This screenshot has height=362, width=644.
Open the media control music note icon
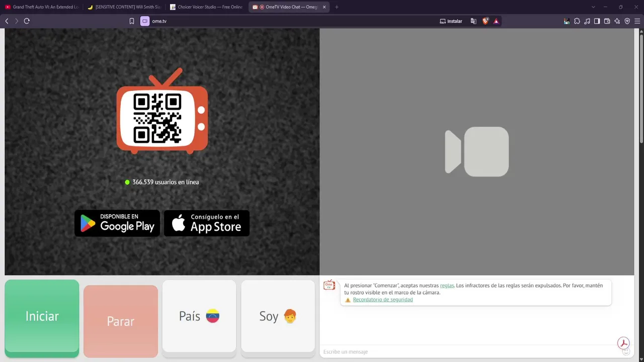click(x=587, y=21)
